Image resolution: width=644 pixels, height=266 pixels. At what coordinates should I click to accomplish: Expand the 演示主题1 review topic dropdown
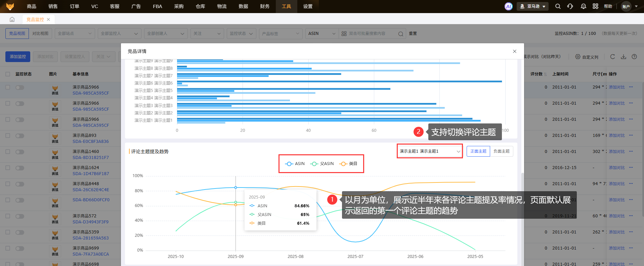coord(429,151)
